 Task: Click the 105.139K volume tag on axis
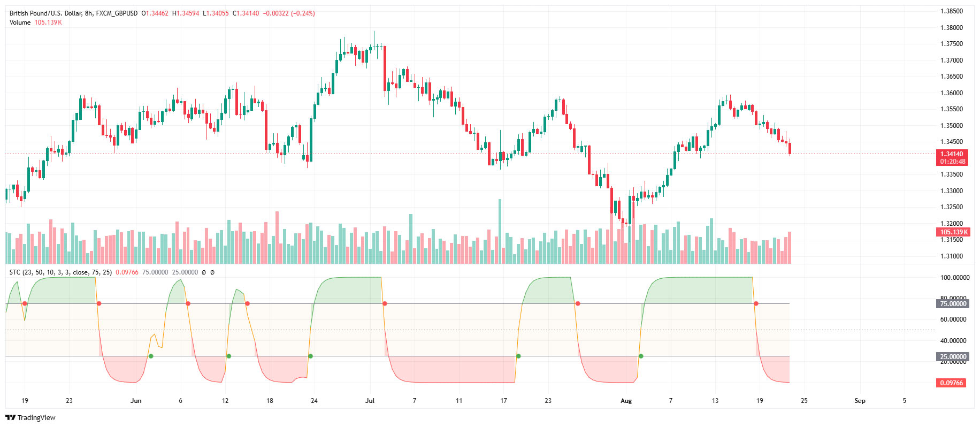(954, 232)
